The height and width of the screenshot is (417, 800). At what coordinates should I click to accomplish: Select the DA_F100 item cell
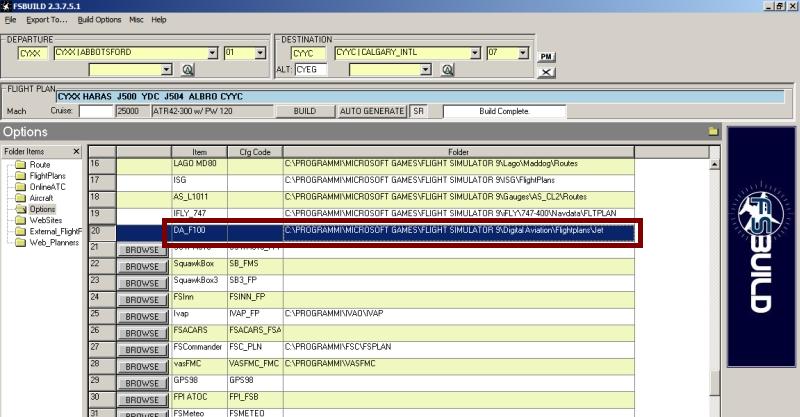(x=199, y=233)
